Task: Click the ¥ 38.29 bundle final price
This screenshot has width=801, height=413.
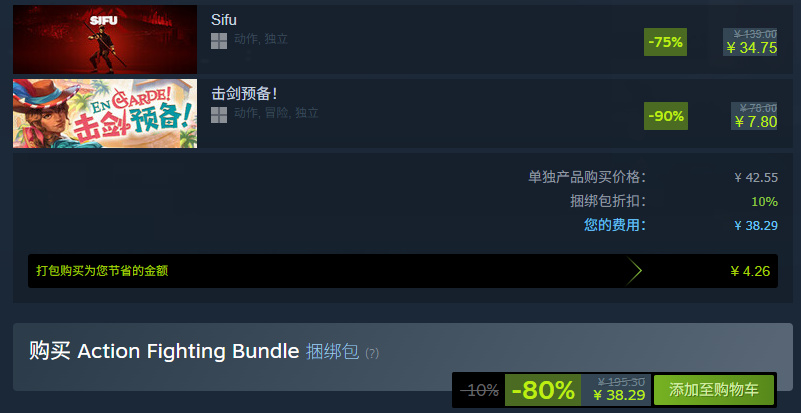Action: [619, 395]
